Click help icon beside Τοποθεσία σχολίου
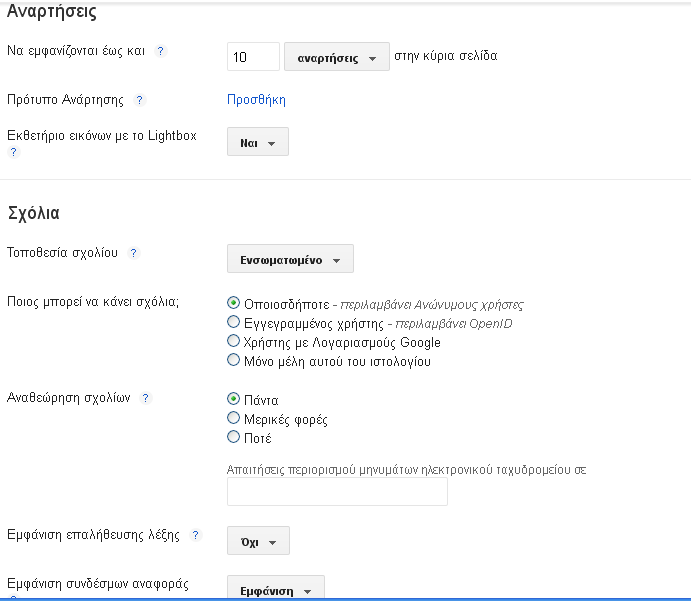Screen dimensions: 691x601 [x=133, y=253]
